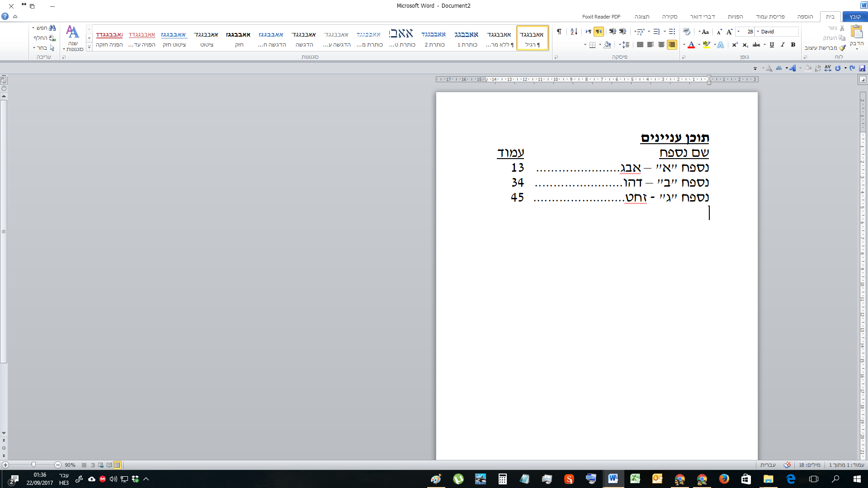Open the highlight color dropdown arrow

pos(699,45)
